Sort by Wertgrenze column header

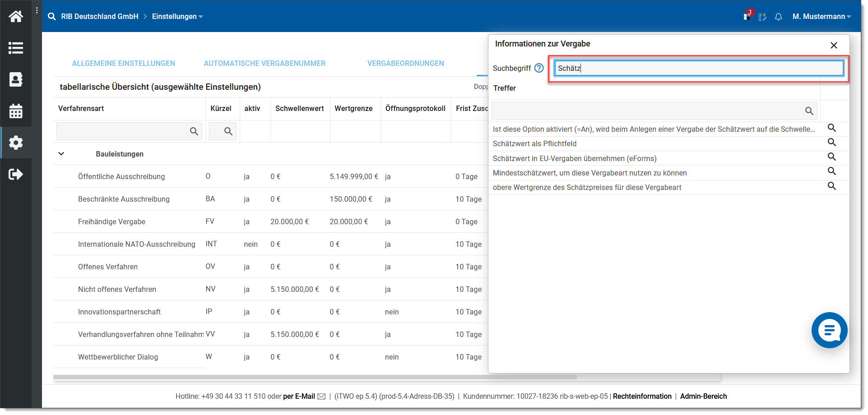[353, 109]
